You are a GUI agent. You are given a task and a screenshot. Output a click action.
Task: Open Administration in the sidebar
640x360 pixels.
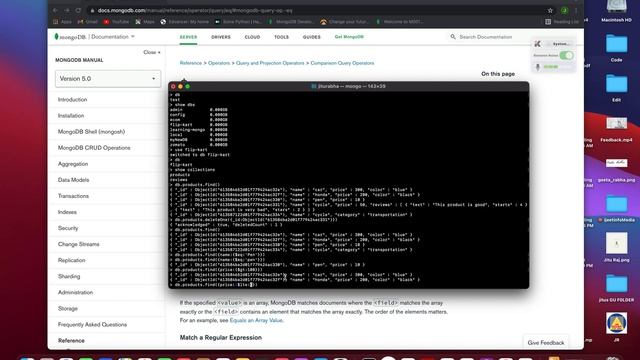[75, 292]
